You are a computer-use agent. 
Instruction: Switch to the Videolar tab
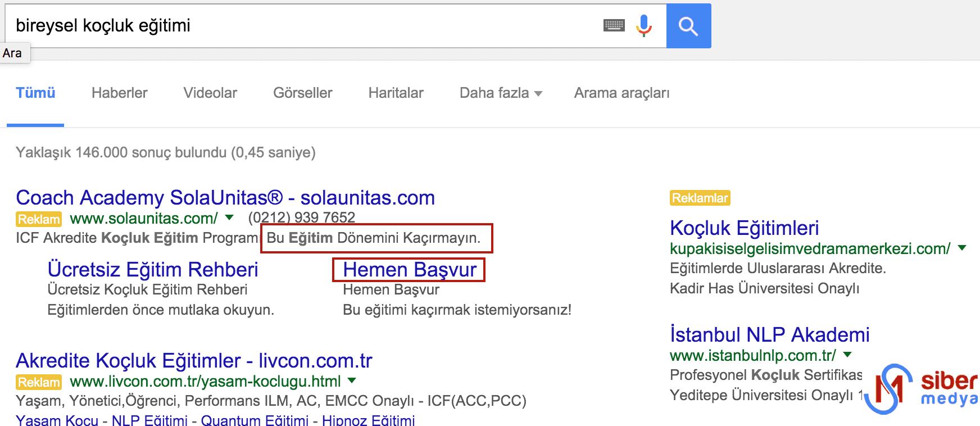click(210, 93)
